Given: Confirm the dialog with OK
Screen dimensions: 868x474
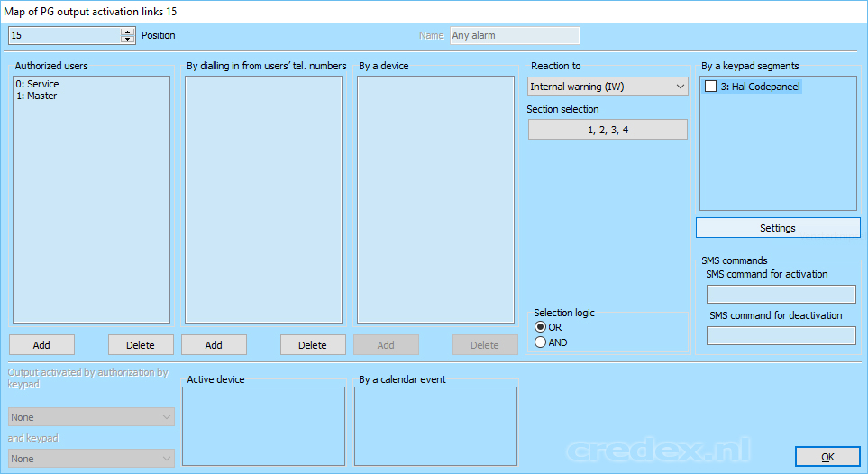Looking at the screenshot, I should [827, 457].
